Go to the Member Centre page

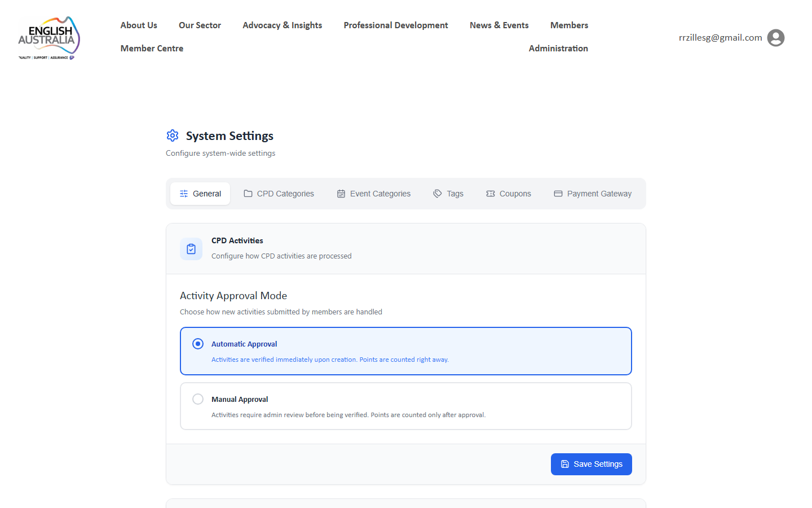tap(152, 49)
